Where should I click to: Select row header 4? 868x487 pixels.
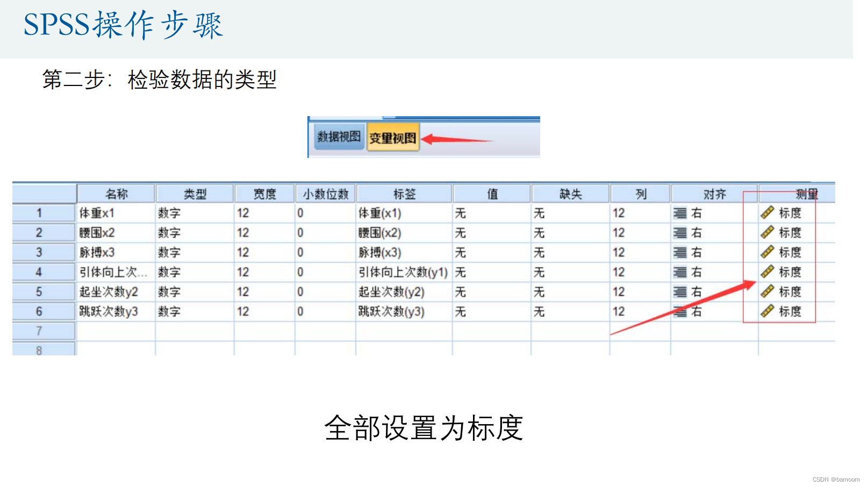(x=44, y=272)
